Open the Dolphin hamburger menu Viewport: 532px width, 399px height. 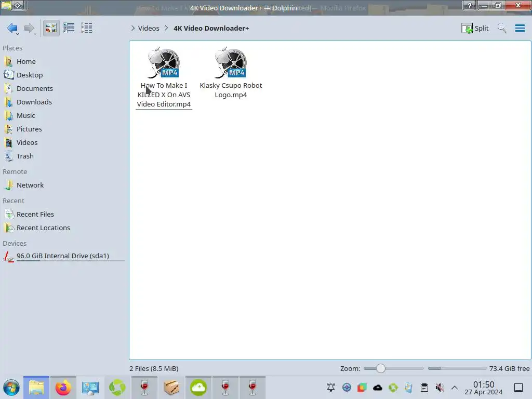coord(520,28)
